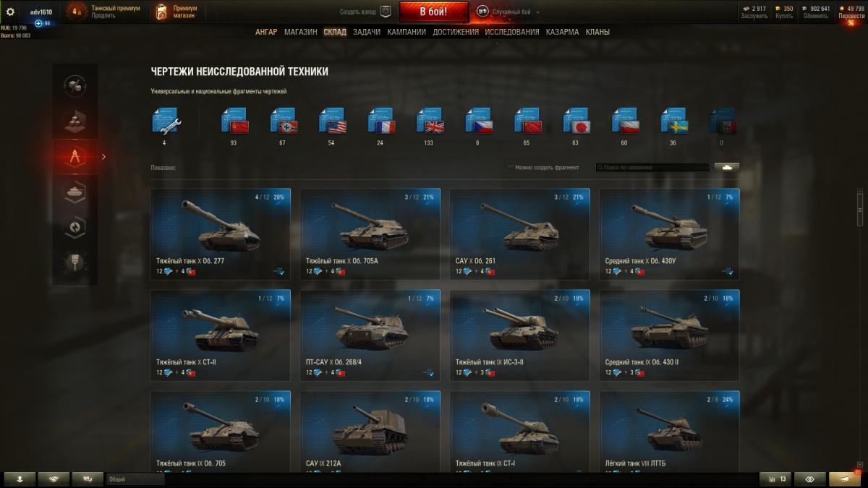Click 'Продлить' under tank premium
The height and width of the screenshot is (488, 868).
[103, 16]
